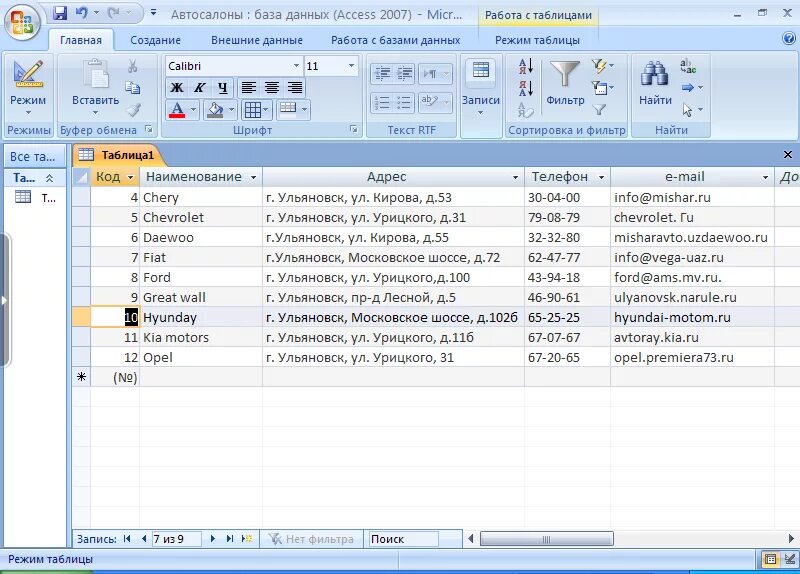The image size is (800, 574).
Task: Switch to datasheet view in status bar
Action: (770, 559)
